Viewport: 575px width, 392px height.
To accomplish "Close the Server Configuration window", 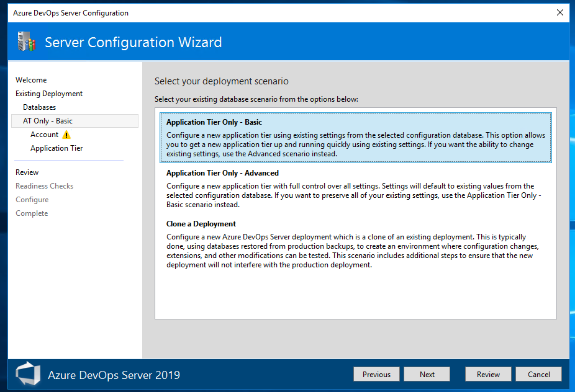I will [x=560, y=12].
